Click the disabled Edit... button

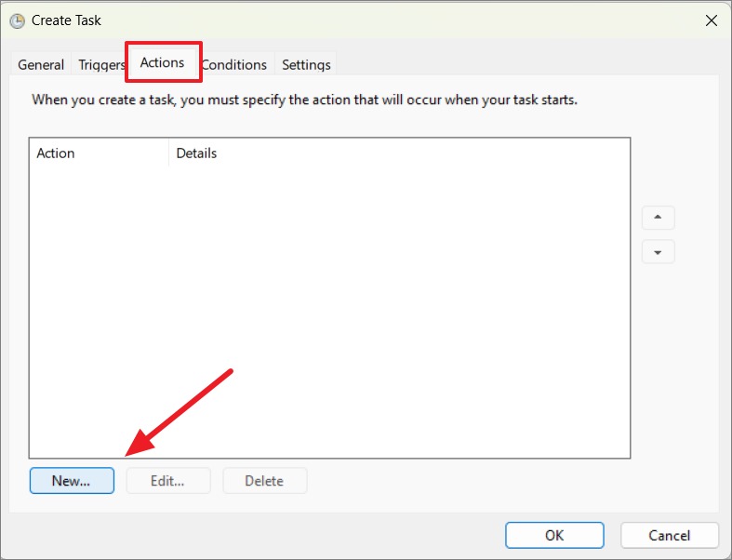pyautogui.click(x=168, y=481)
